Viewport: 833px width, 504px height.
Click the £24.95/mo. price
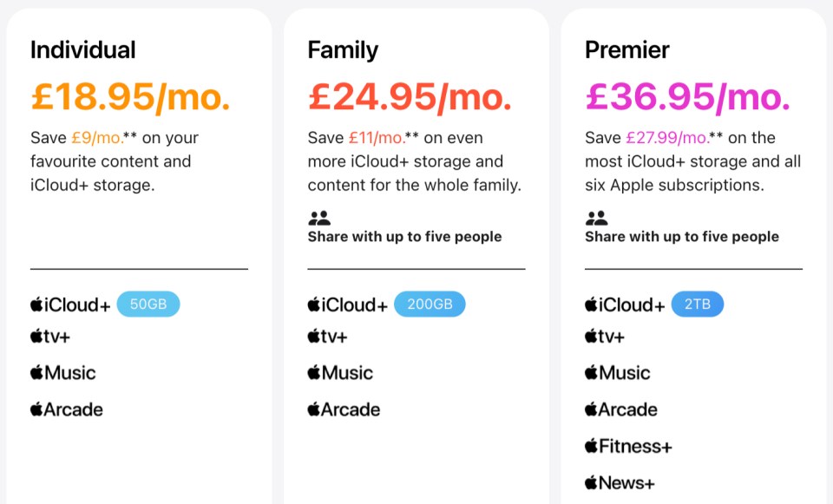coord(410,97)
